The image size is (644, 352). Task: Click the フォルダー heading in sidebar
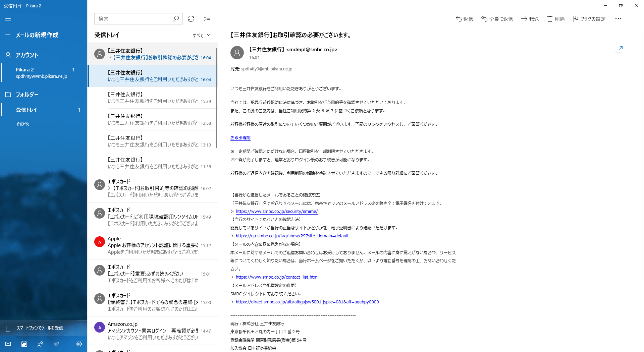coord(27,95)
